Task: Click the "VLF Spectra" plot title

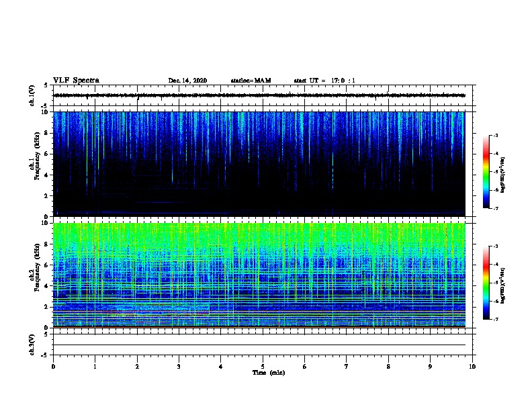Action: [x=76, y=81]
